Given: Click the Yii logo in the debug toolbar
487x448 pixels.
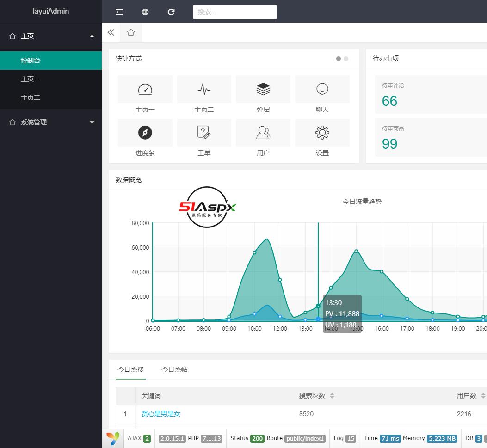Looking at the screenshot, I should pyautogui.click(x=113, y=438).
